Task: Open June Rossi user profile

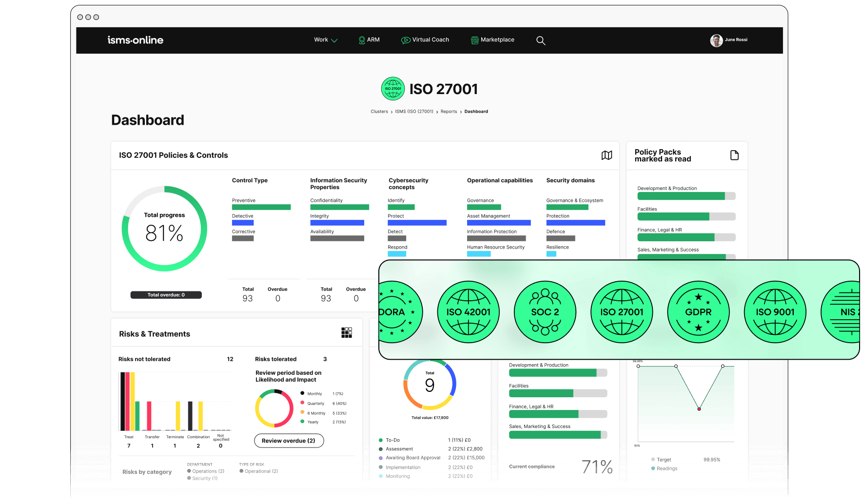Action: pyautogui.click(x=729, y=40)
